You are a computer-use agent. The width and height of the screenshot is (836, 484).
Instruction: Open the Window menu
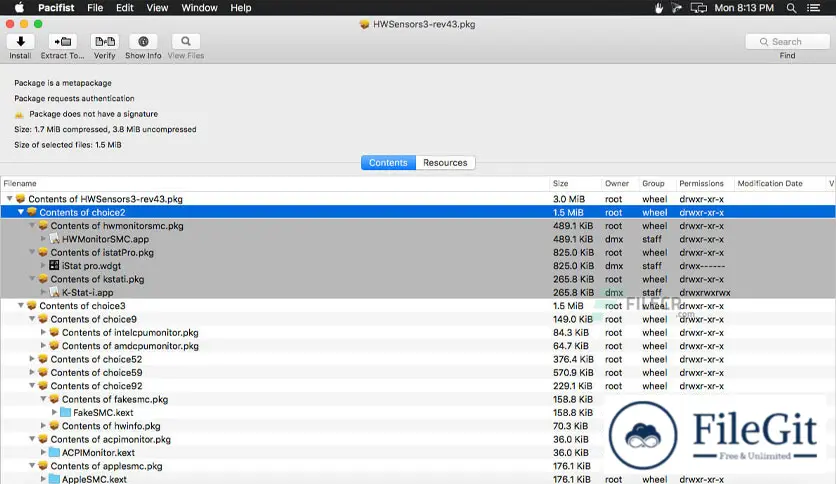point(199,7)
